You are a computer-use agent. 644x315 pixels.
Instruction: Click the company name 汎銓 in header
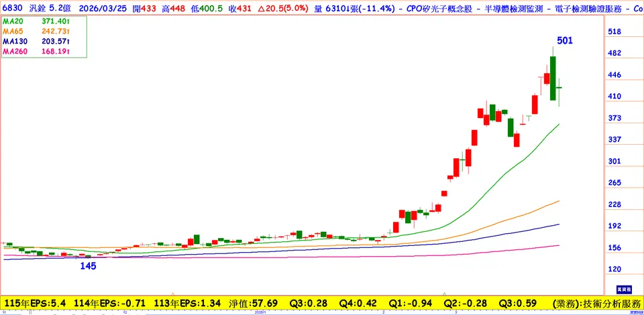pos(36,8)
